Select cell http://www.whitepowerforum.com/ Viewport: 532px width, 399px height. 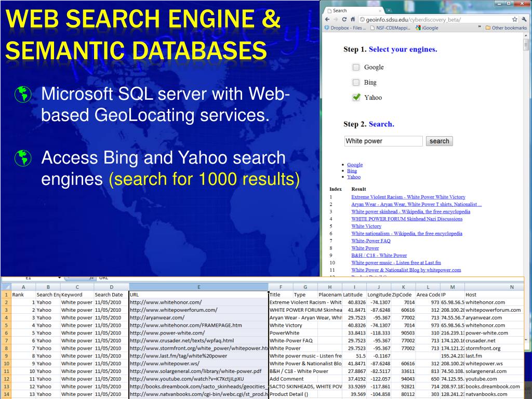tap(199, 310)
